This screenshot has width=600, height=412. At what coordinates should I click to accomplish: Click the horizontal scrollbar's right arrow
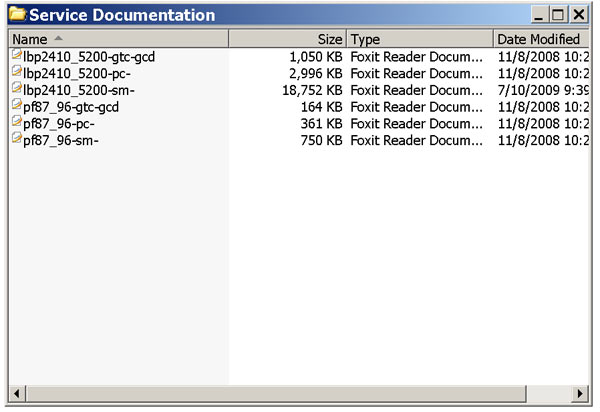tap(580, 393)
